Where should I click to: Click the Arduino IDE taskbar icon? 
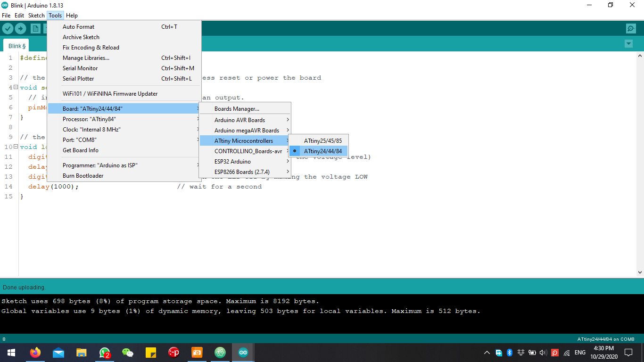coord(243,353)
